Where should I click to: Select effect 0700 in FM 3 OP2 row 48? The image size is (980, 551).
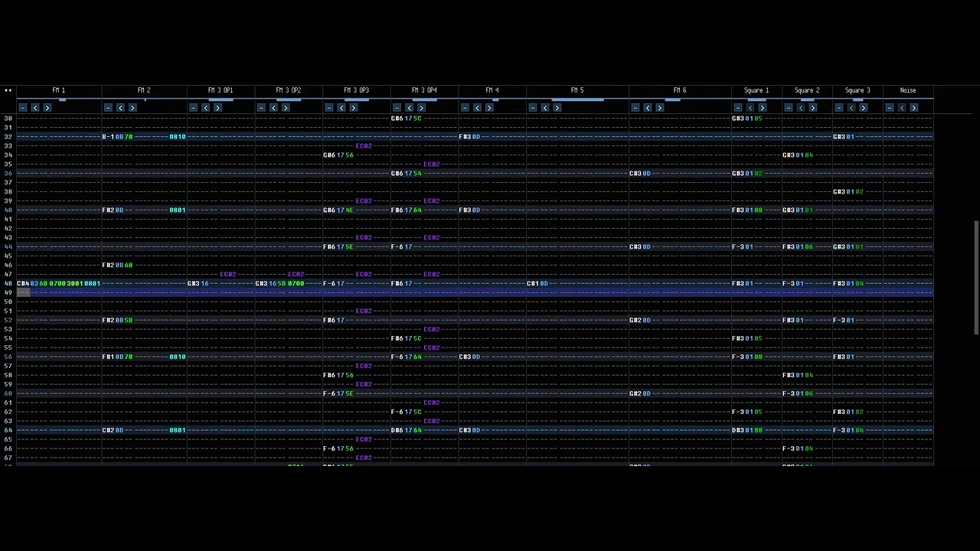(x=296, y=284)
